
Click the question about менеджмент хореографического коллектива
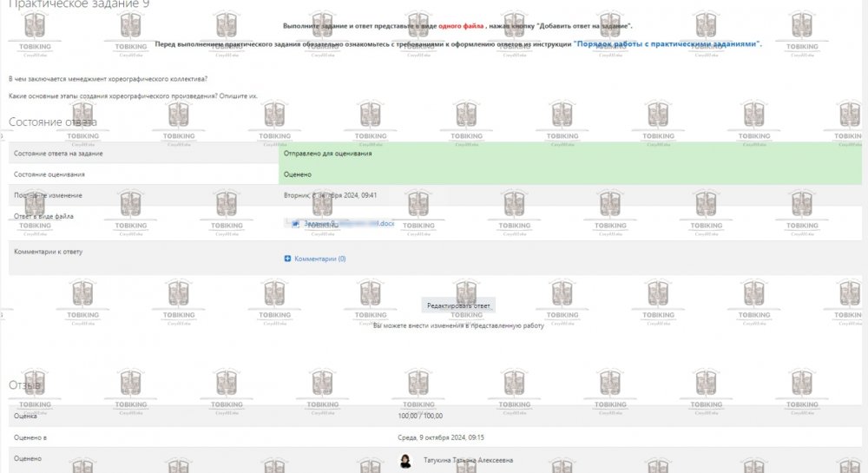[x=108, y=79]
